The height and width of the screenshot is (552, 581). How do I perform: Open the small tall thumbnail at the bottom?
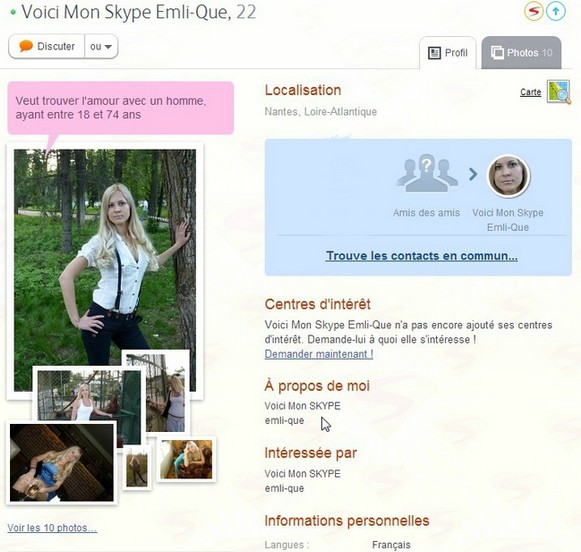pos(137,468)
